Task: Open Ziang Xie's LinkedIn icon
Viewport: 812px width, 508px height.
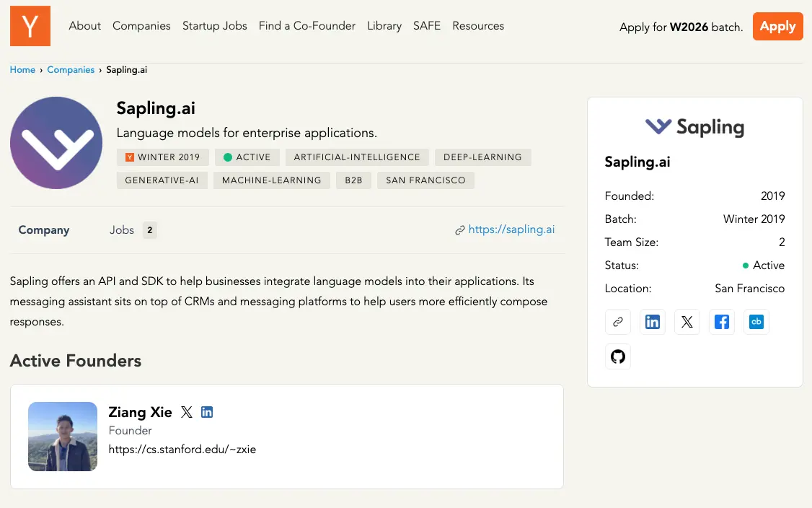Action: point(207,412)
